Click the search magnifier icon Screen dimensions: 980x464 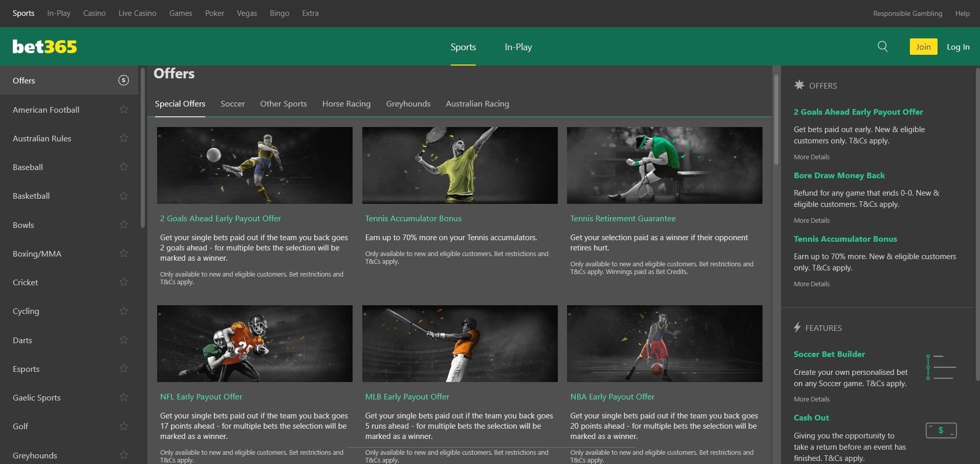(882, 47)
